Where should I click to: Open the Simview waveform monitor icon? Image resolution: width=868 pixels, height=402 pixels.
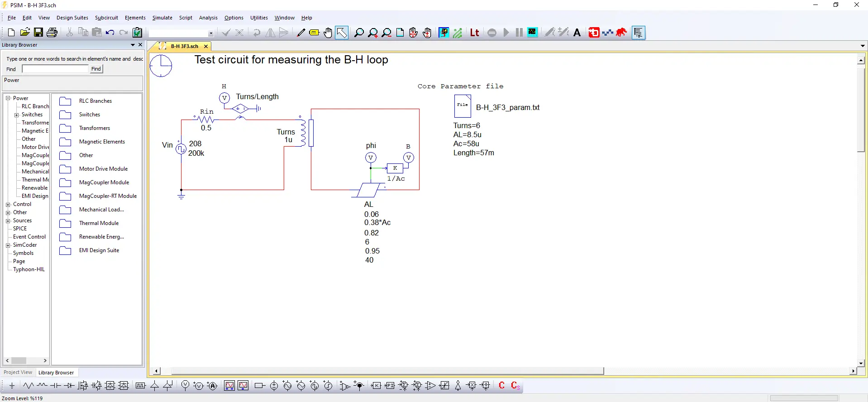(x=533, y=32)
